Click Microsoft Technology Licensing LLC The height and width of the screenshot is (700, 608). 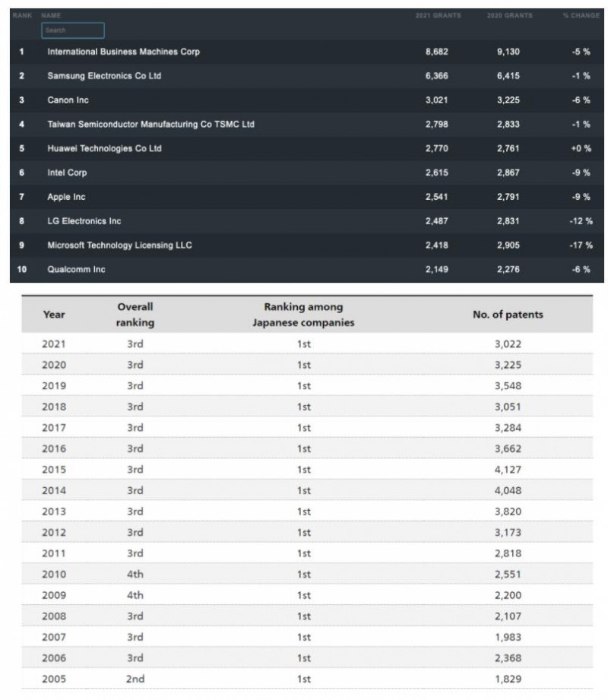[x=119, y=245]
